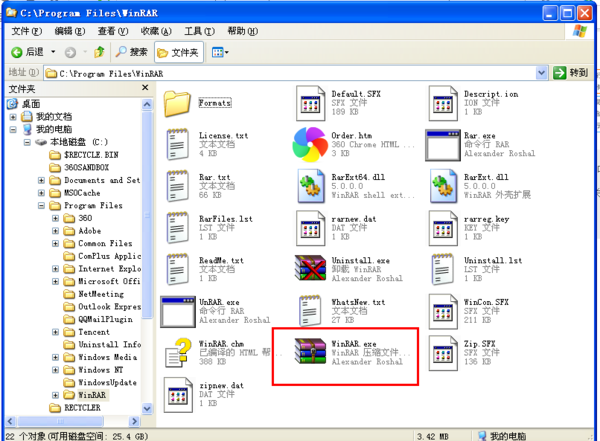Open the 文件(F) menu

point(26,31)
